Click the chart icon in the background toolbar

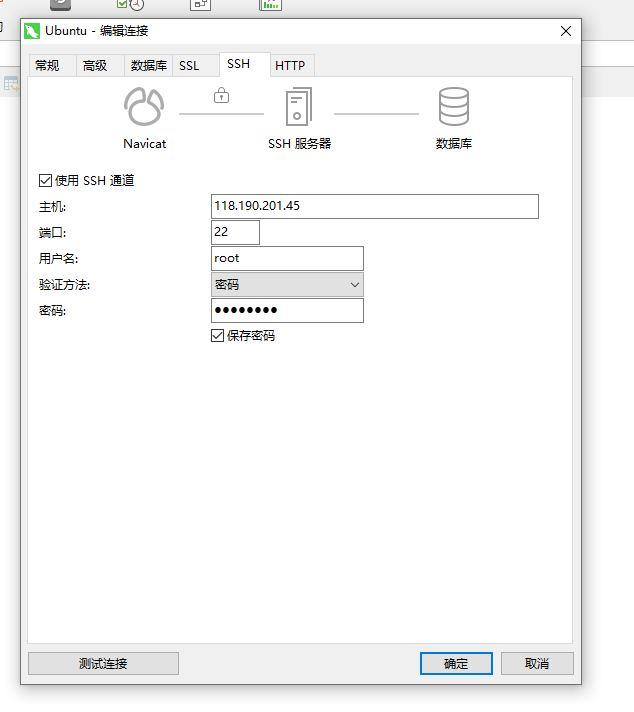[270, 5]
